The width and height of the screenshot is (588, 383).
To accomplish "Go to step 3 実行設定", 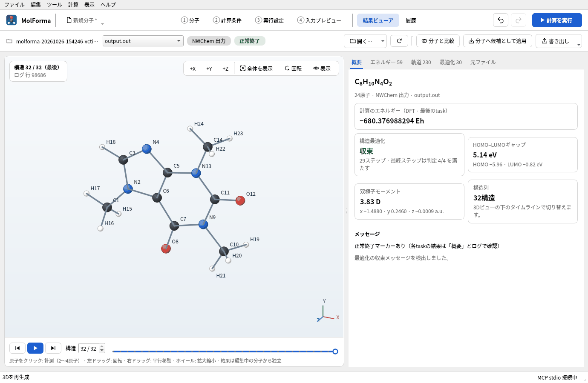I will (x=269, y=20).
